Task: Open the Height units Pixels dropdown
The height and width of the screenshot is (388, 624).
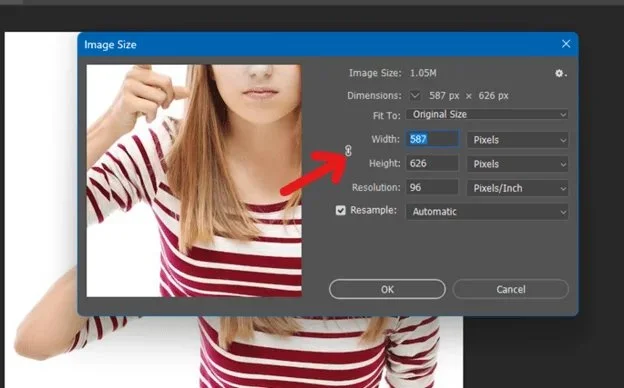Action: tap(517, 164)
